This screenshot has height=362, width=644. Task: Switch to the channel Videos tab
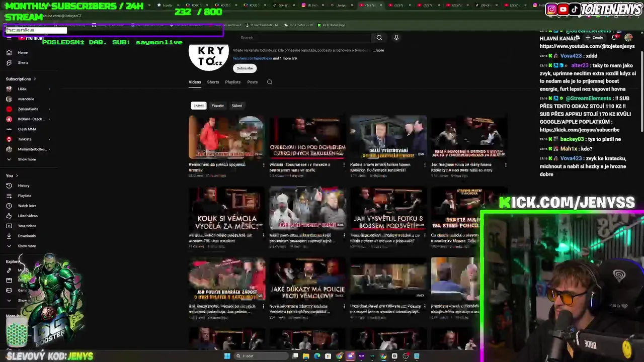pos(195,82)
